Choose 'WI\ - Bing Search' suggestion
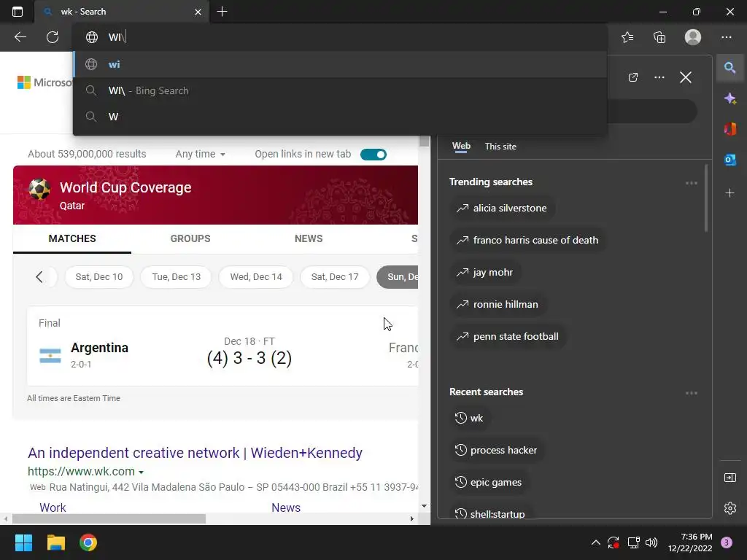Image resolution: width=747 pixels, height=560 pixels. coord(340,90)
